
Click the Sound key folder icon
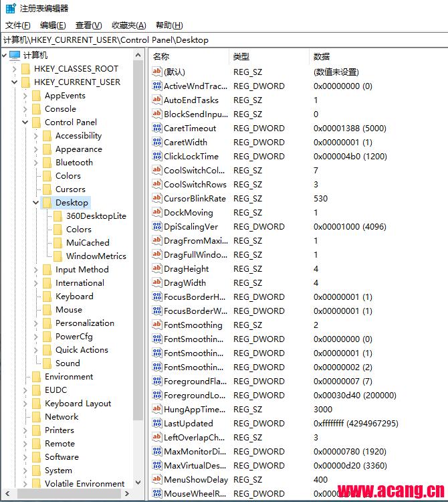(x=47, y=363)
